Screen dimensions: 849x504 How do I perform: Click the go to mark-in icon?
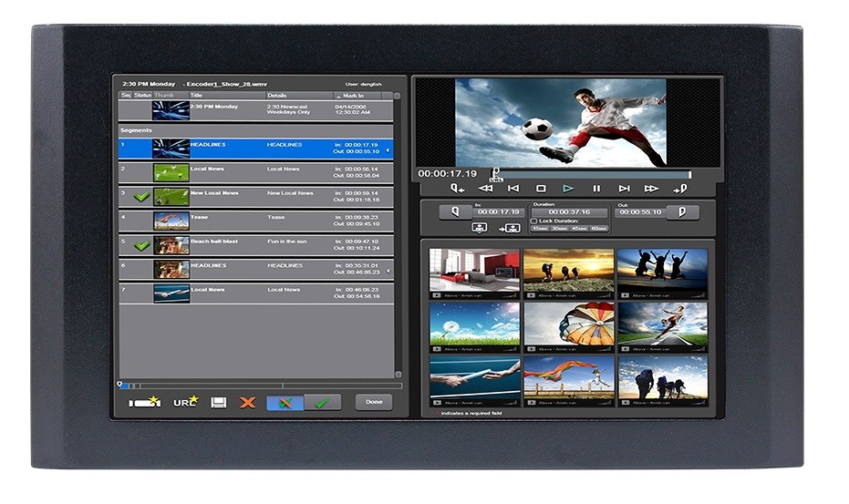tap(457, 189)
